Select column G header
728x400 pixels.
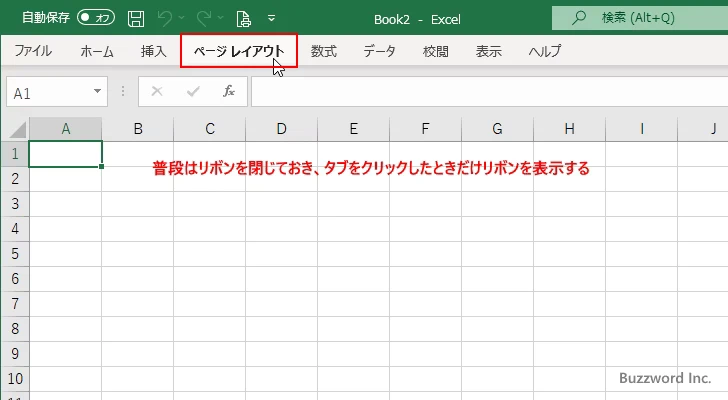(497, 129)
